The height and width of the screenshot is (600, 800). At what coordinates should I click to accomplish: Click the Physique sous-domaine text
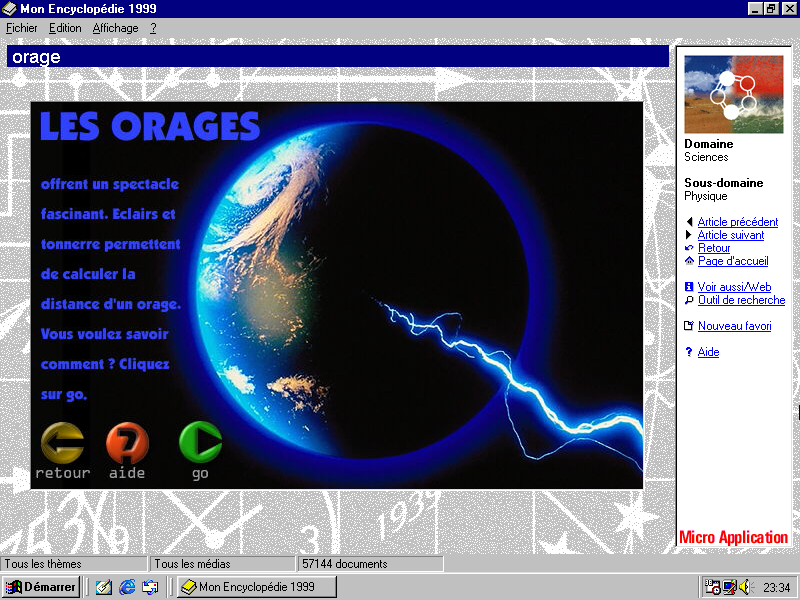[x=706, y=196]
